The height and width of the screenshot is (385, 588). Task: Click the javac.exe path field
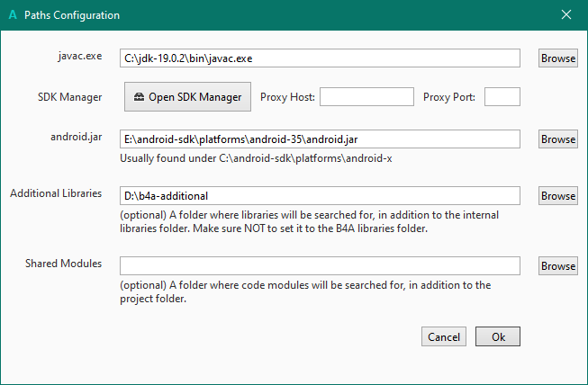coord(320,58)
